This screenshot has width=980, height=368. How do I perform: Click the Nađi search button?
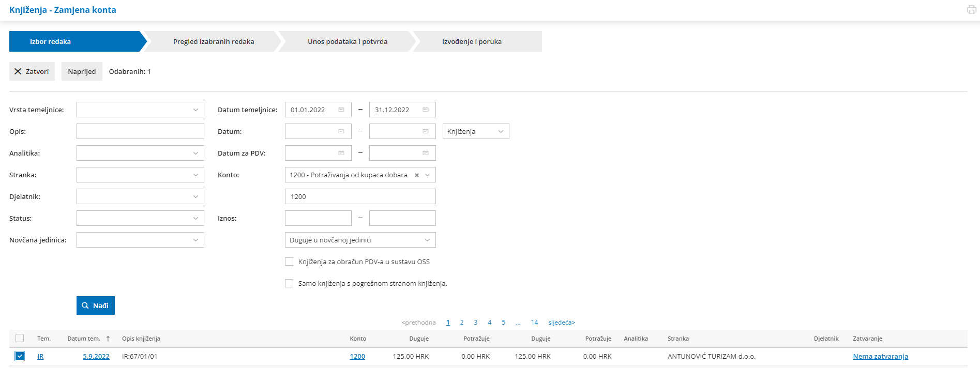[x=96, y=305]
